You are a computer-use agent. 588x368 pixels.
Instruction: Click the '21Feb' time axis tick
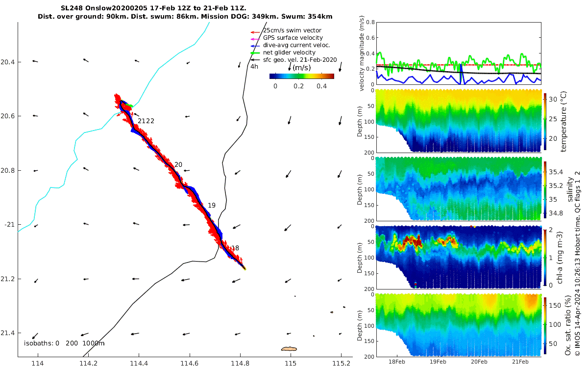(x=520, y=362)
